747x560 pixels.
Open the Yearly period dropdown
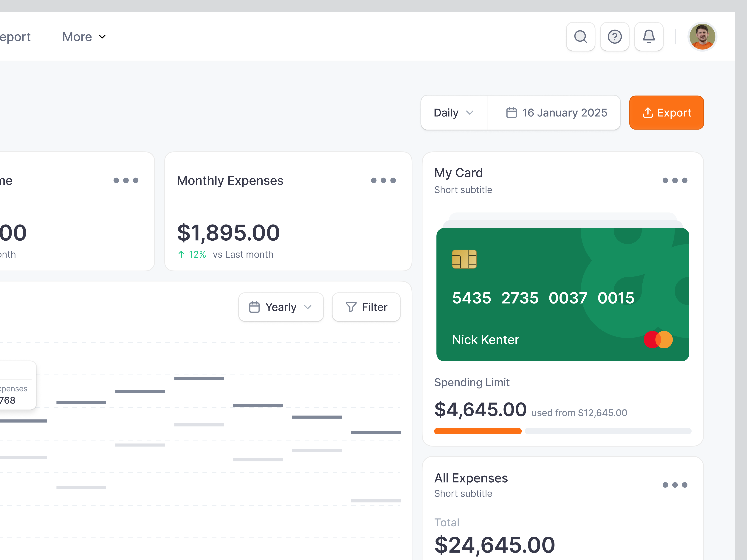click(x=281, y=307)
